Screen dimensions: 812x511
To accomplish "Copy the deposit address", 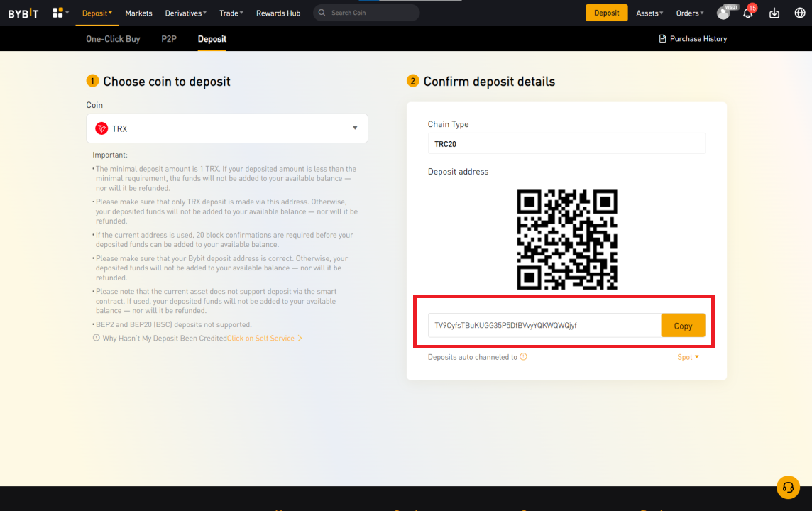I will pos(683,326).
